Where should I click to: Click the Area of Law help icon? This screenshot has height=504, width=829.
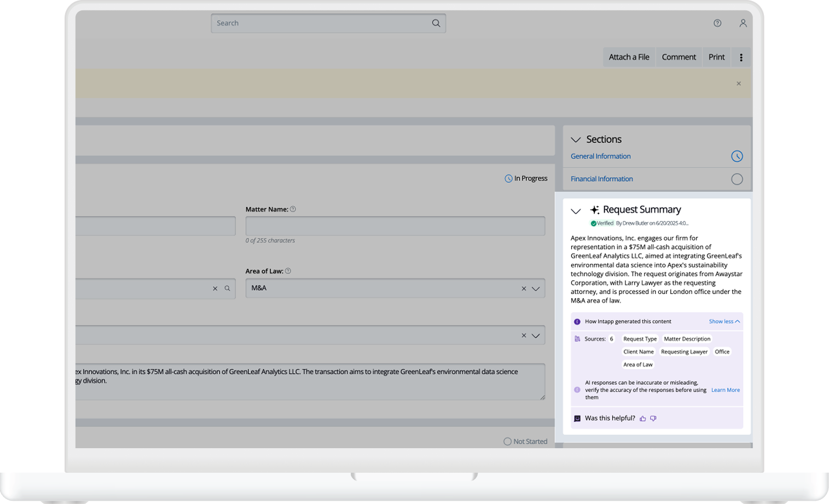point(288,271)
